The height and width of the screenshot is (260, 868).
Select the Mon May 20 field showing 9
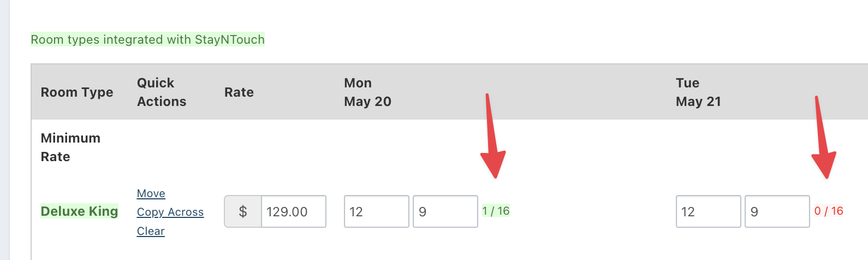(x=445, y=211)
